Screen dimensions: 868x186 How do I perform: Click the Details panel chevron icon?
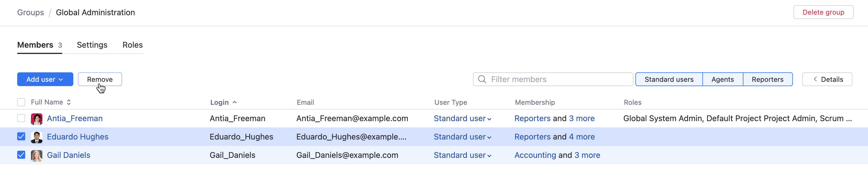coord(815,79)
